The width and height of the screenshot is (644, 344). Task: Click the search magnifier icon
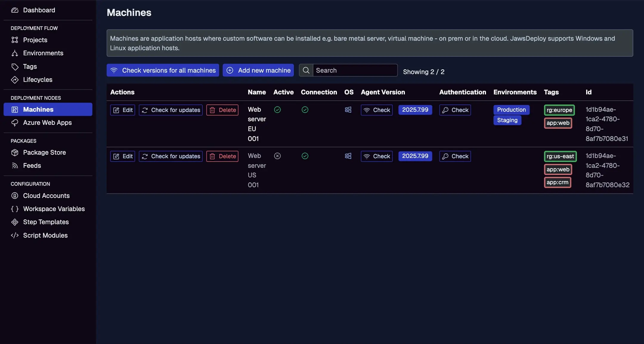tap(306, 70)
